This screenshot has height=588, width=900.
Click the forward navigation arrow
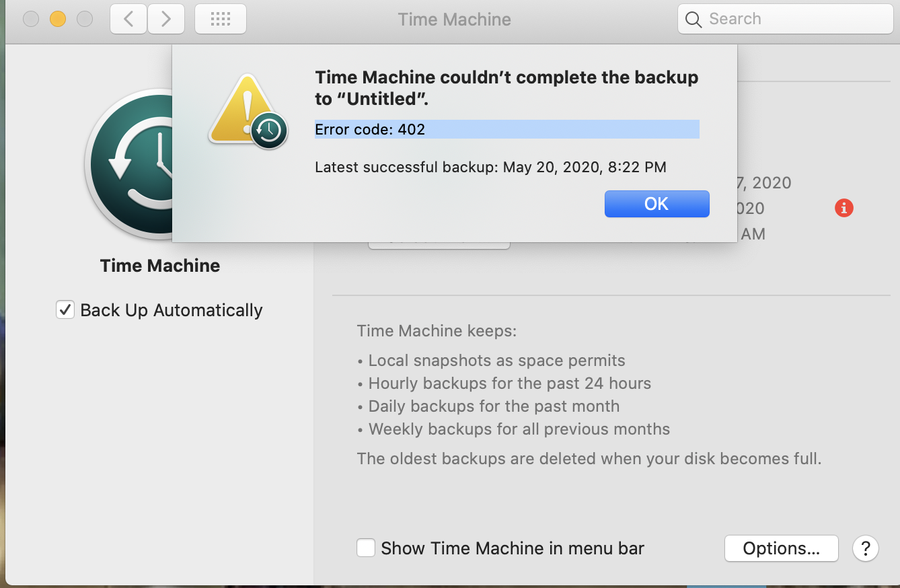(166, 20)
